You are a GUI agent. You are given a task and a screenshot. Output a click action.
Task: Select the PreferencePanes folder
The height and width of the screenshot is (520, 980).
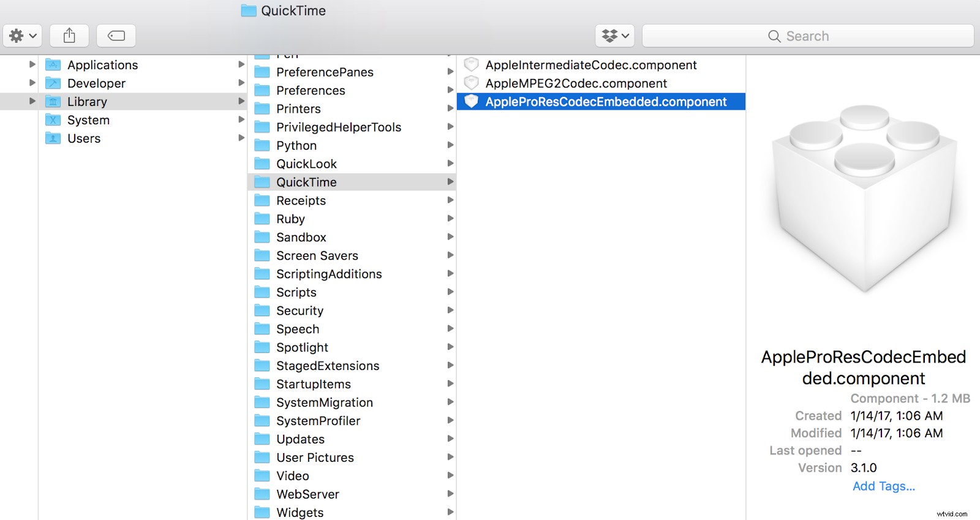tap(352, 72)
